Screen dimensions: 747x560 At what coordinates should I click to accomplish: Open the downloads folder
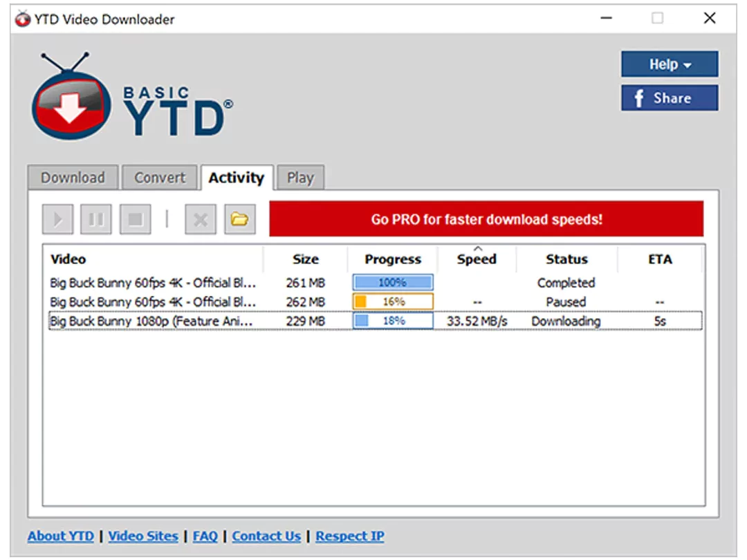coord(239,219)
